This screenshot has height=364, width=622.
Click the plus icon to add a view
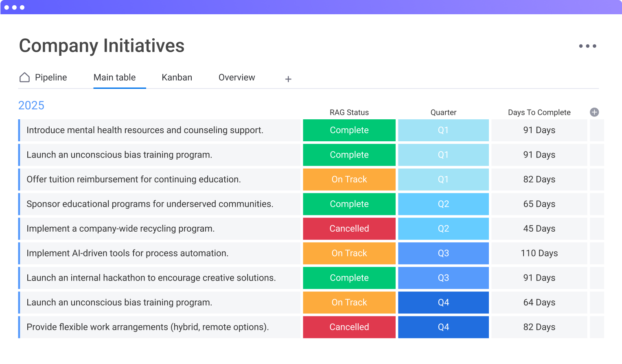click(288, 79)
